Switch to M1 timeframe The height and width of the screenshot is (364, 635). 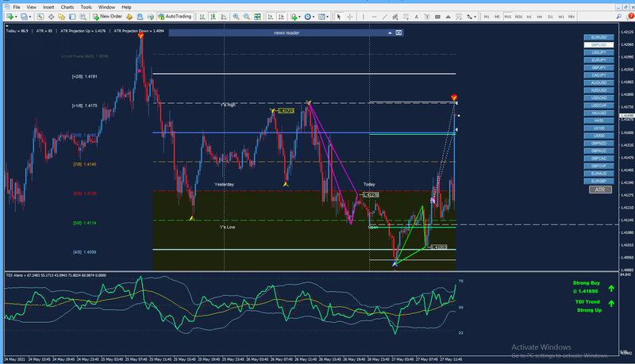click(487, 17)
